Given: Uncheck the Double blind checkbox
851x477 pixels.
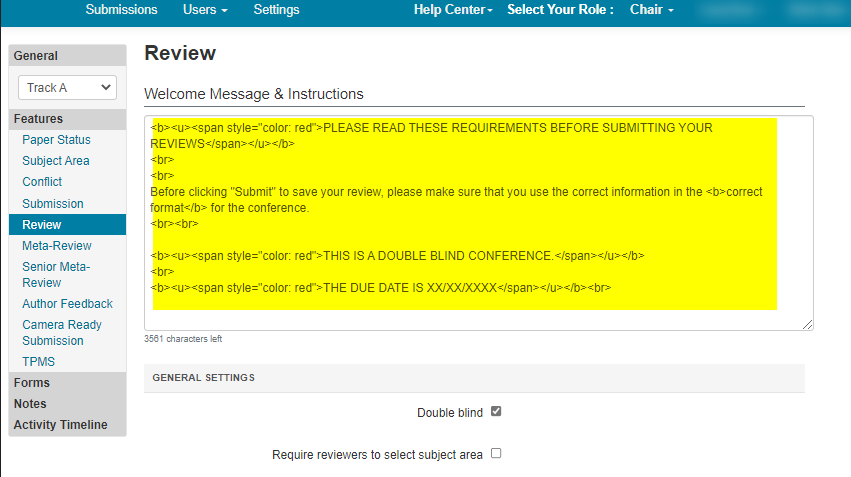Looking at the screenshot, I should pyautogui.click(x=496, y=412).
